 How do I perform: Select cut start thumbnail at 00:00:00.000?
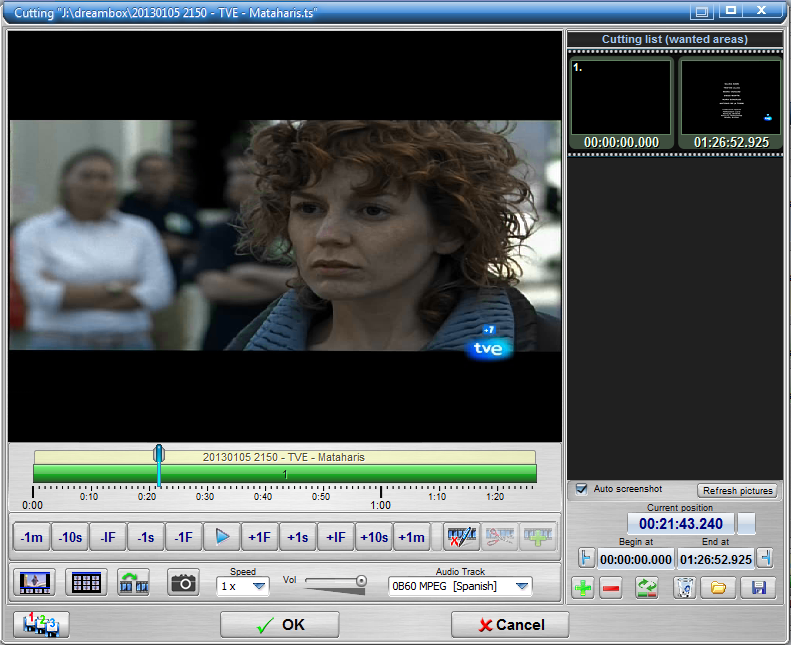click(x=621, y=103)
